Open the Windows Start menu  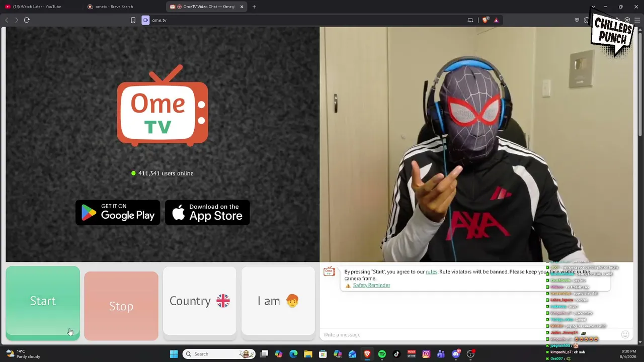tap(174, 354)
